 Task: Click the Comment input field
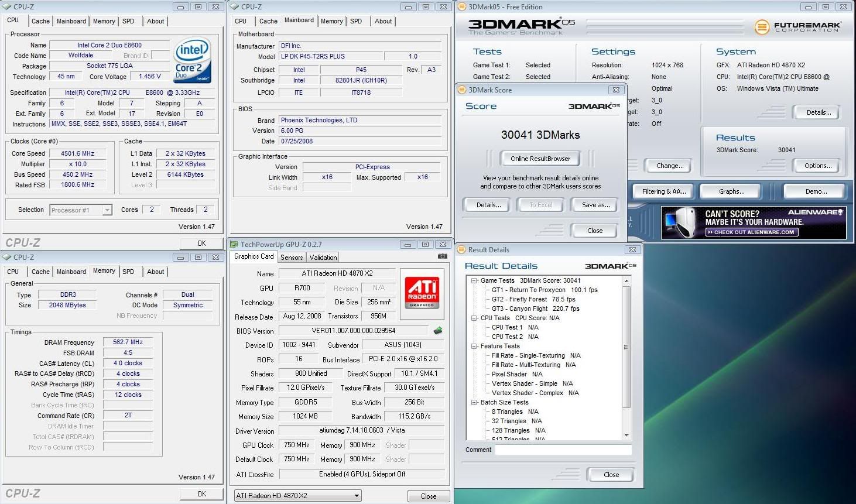563,450
